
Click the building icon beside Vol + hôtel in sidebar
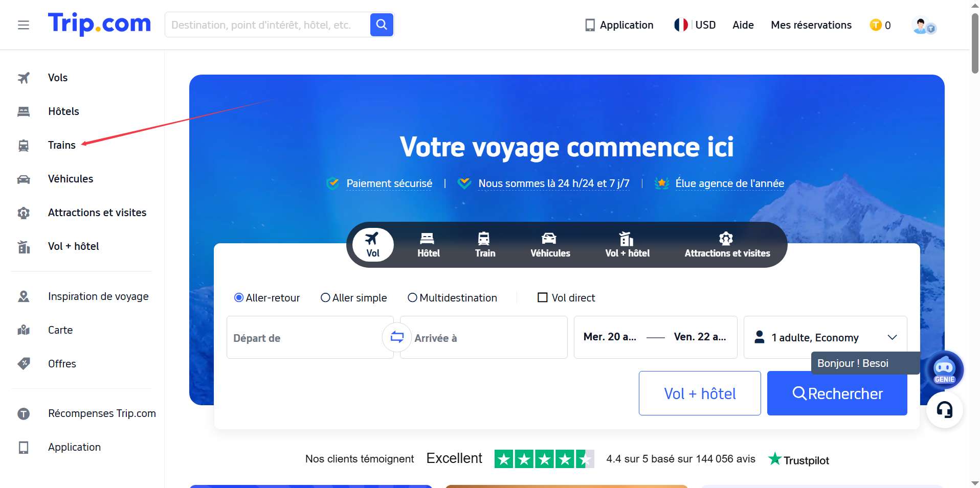[24, 247]
